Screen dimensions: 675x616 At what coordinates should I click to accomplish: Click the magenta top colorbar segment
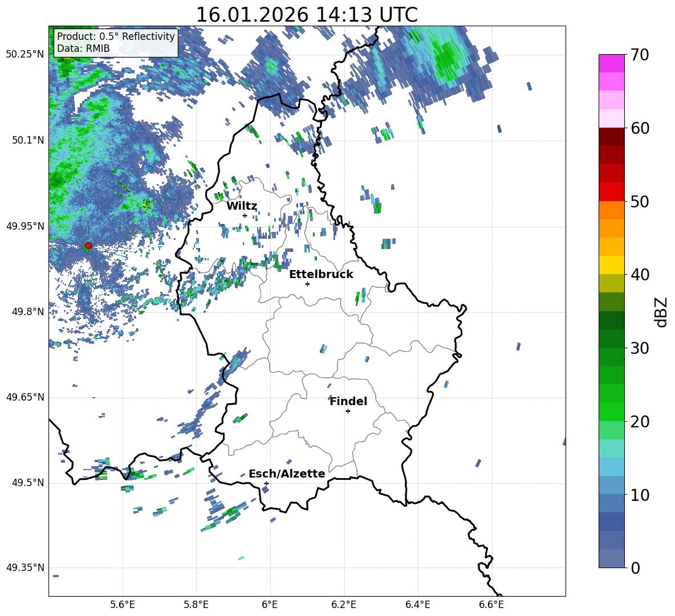611,63
